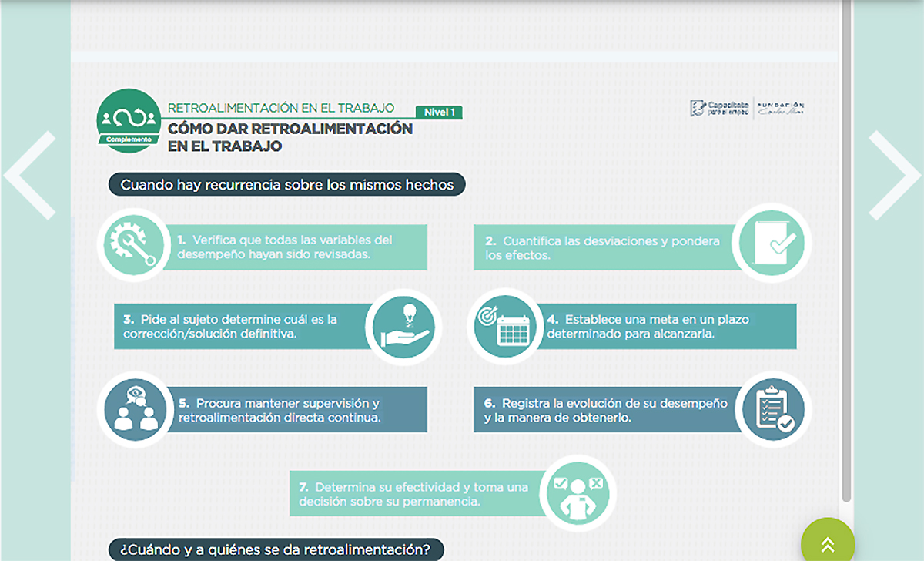The width and height of the screenshot is (924, 561).
Task: Click the Fundación Carlos Slim logo
Action: [x=780, y=108]
